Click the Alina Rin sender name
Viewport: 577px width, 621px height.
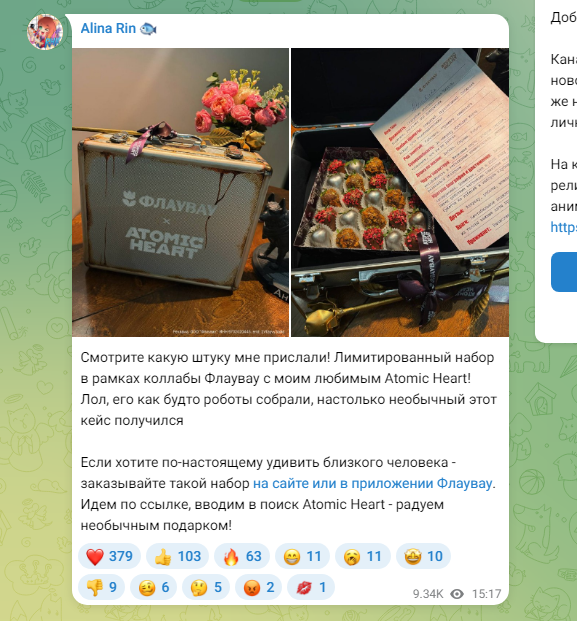coord(108,29)
